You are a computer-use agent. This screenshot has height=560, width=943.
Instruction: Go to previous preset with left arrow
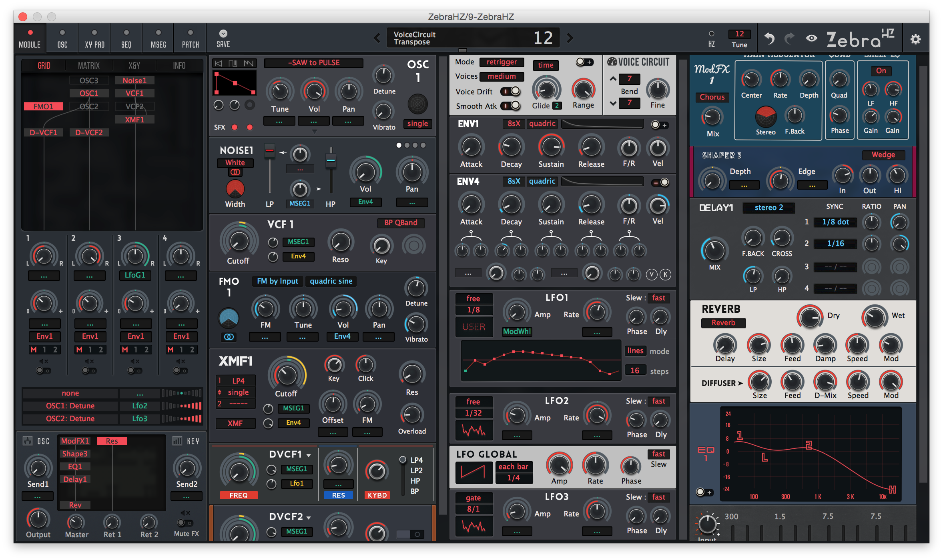377,38
